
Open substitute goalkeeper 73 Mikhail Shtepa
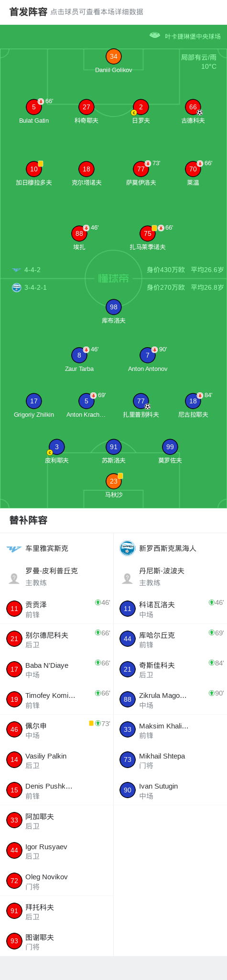(x=170, y=760)
